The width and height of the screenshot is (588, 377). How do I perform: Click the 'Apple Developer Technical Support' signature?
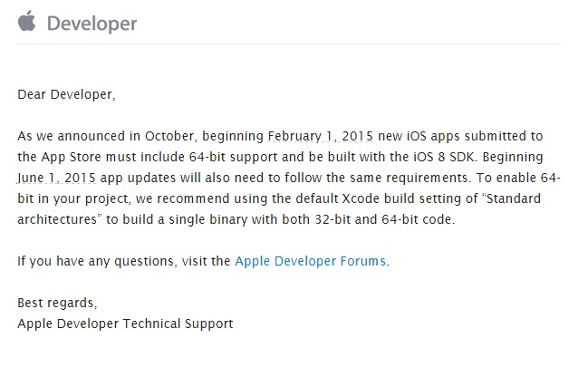click(125, 324)
